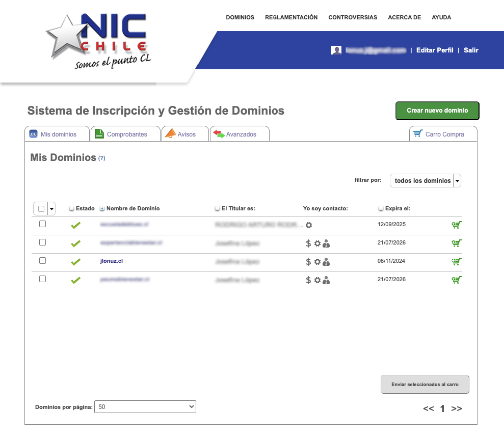Expand the 'Dominios por página' dropdown

145,407
